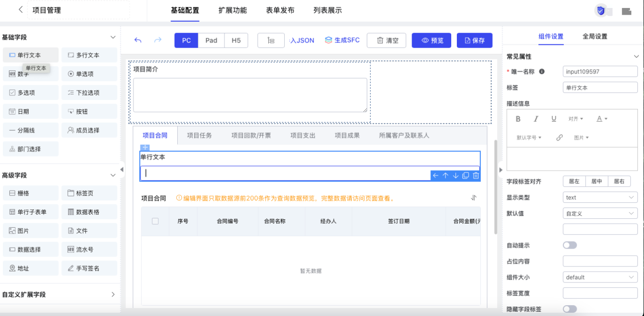Add the 日期 date field component
This screenshot has width=644, height=316.
point(31,111)
